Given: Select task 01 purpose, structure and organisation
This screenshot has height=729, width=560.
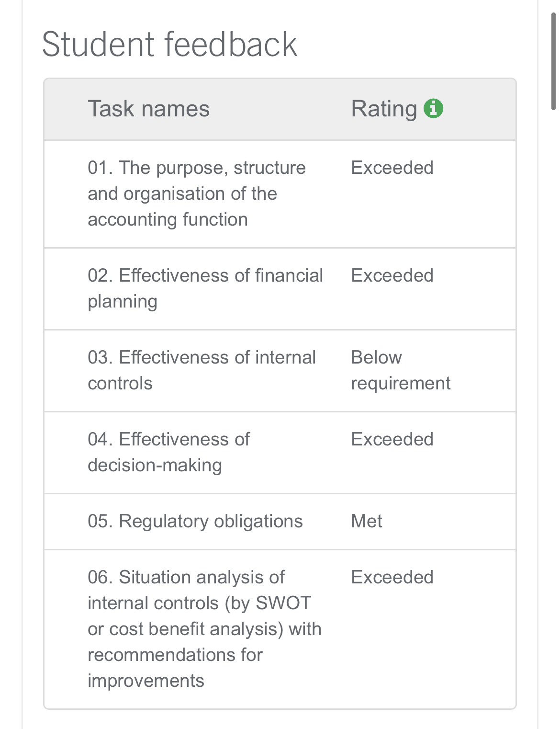Looking at the screenshot, I should click(x=196, y=194).
